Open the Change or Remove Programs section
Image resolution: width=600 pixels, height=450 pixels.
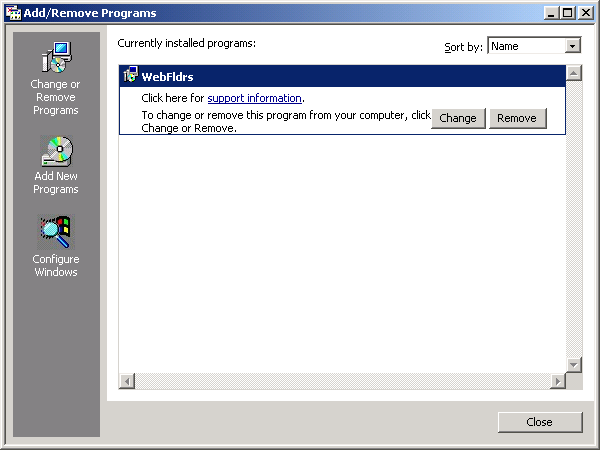click(56, 78)
